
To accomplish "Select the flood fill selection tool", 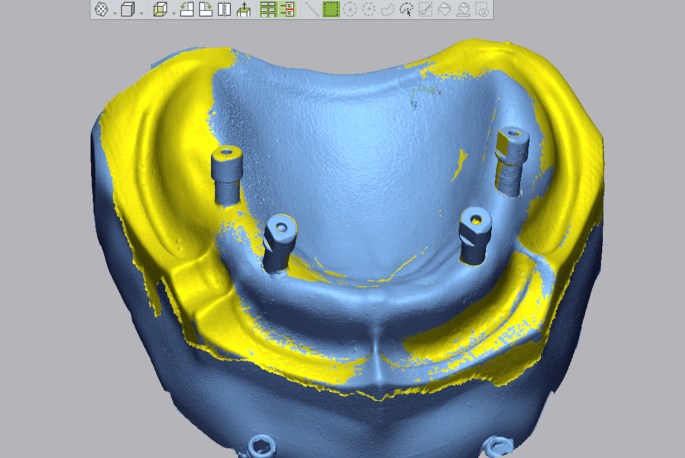I will tap(444, 9).
